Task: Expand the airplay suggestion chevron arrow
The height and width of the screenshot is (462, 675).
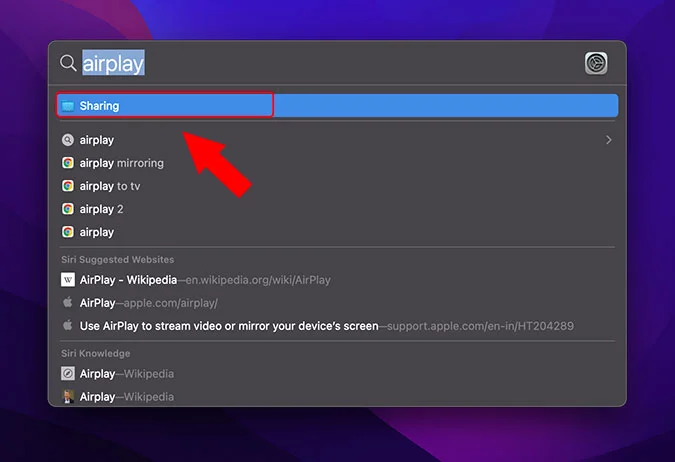Action: point(608,140)
